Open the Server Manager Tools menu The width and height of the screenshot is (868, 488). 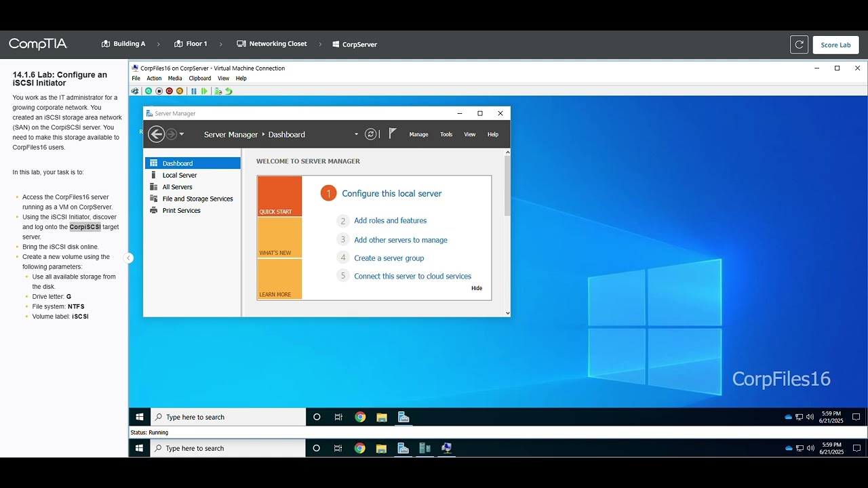pos(446,134)
